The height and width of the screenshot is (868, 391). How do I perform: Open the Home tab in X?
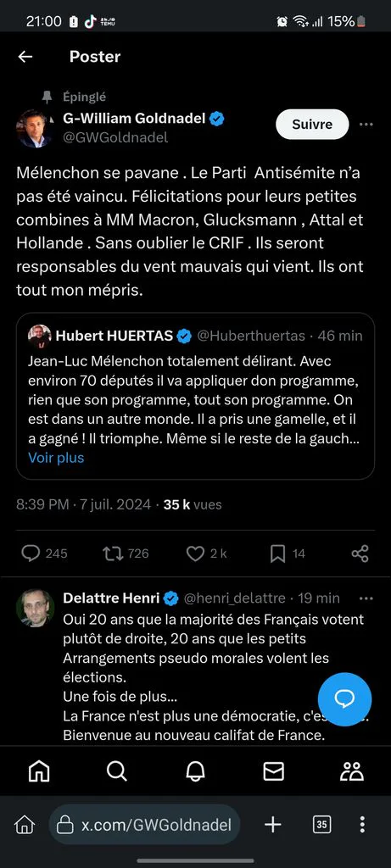pos(39,771)
